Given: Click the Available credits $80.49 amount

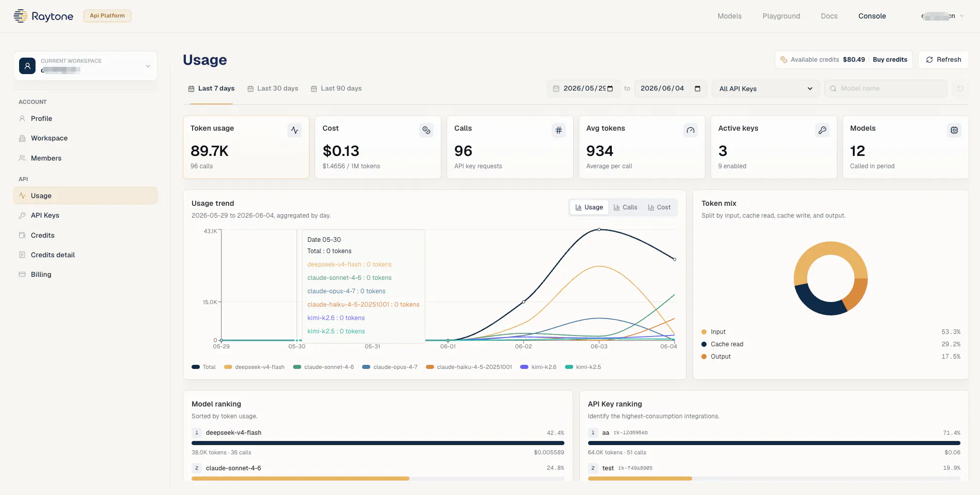Looking at the screenshot, I should point(854,60).
